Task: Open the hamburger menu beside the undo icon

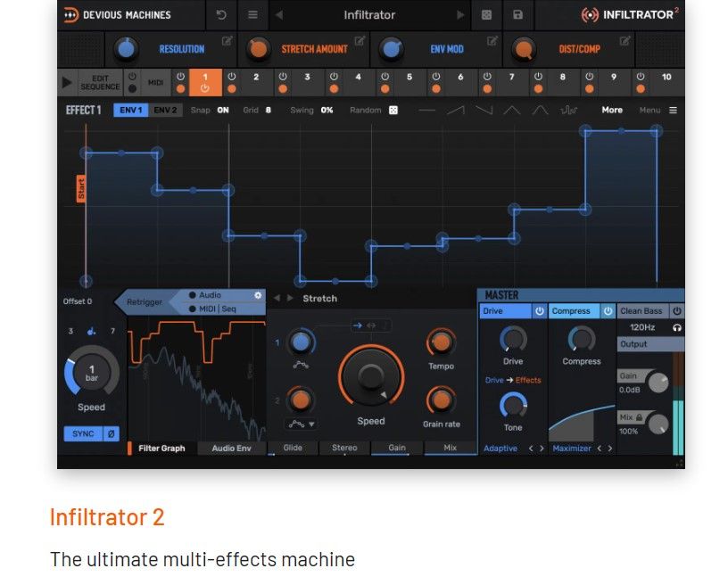Action: (252, 15)
